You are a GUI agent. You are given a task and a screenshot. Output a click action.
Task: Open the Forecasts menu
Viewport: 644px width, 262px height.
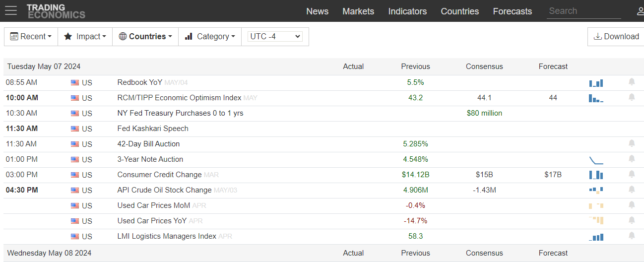(513, 11)
